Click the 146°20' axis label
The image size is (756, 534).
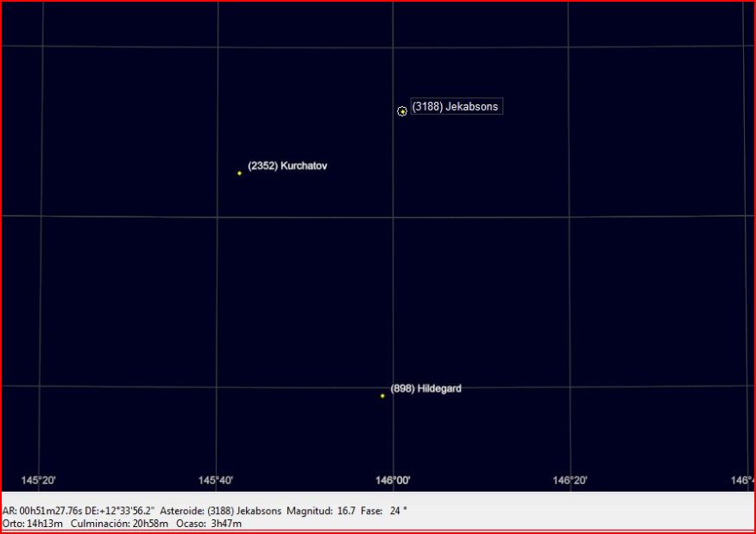click(570, 481)
